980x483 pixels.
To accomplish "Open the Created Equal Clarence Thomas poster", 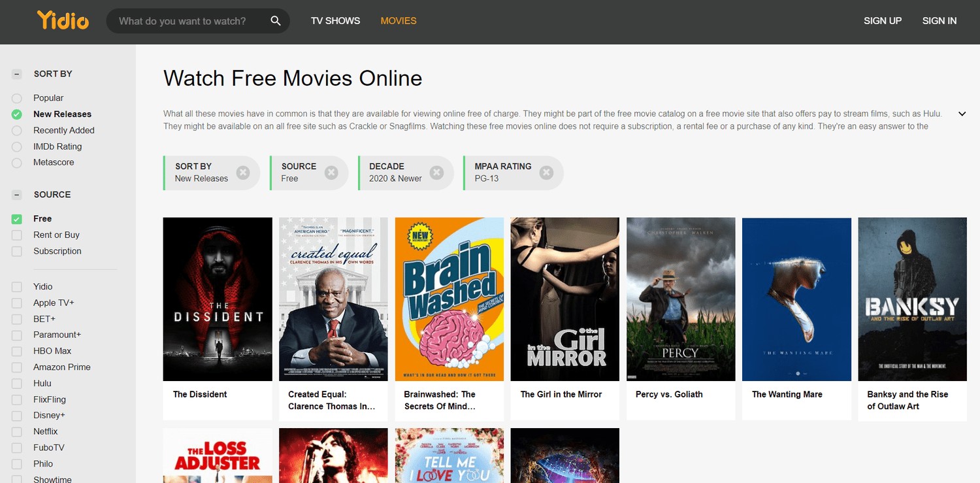I will tap(333, 299).
